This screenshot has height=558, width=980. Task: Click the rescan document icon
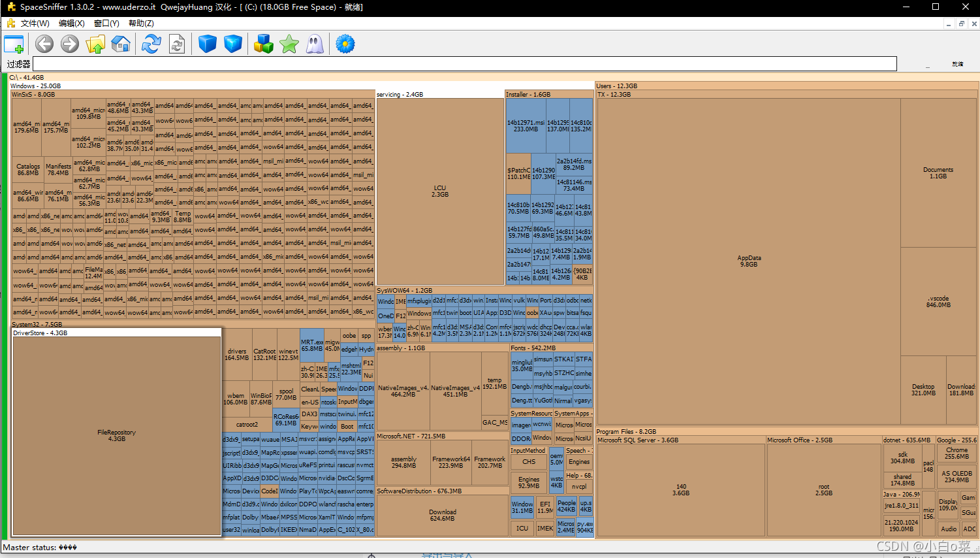(x=177, y=44)
